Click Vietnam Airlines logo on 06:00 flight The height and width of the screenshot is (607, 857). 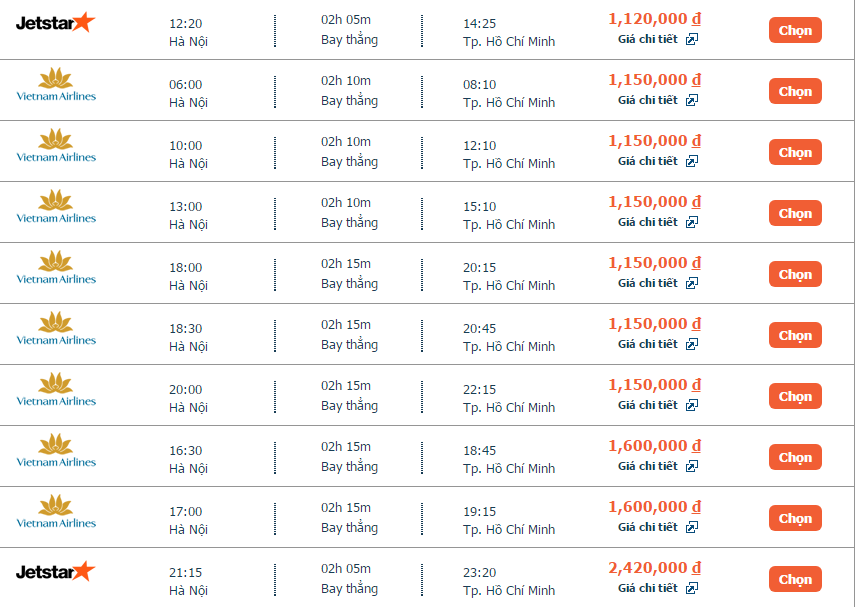click(x=56, y=85)
